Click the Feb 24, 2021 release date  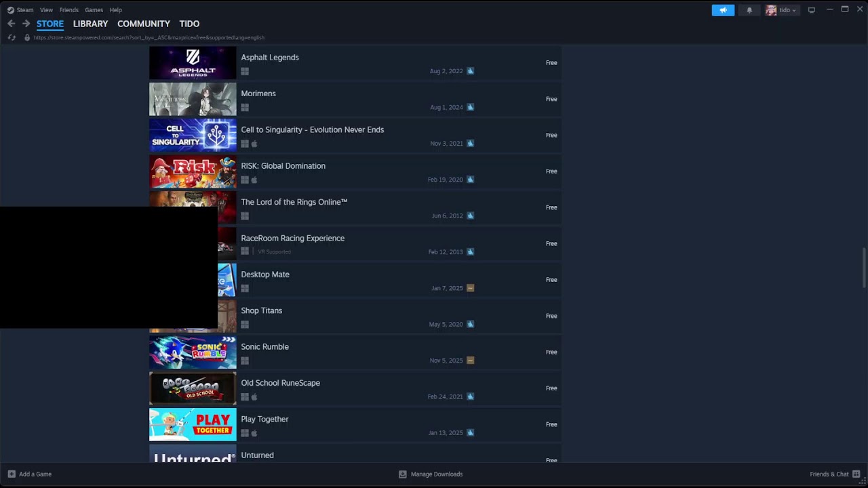pos(445,396)
